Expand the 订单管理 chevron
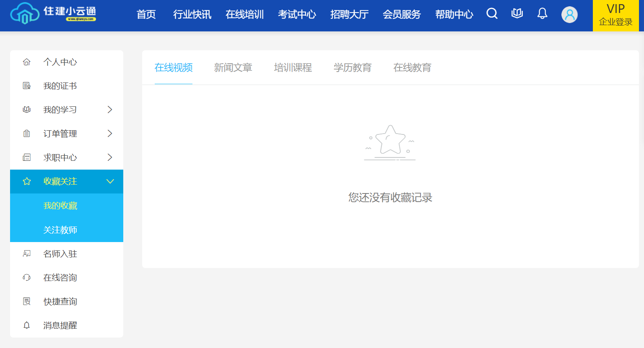This screenshot has width=644, height=348. click(x=110, y=134)
